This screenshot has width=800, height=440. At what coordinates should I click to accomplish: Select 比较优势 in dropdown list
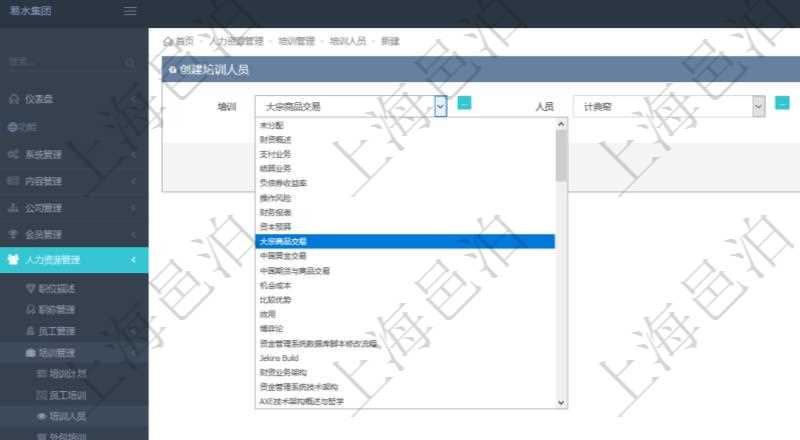click(405, 300)
